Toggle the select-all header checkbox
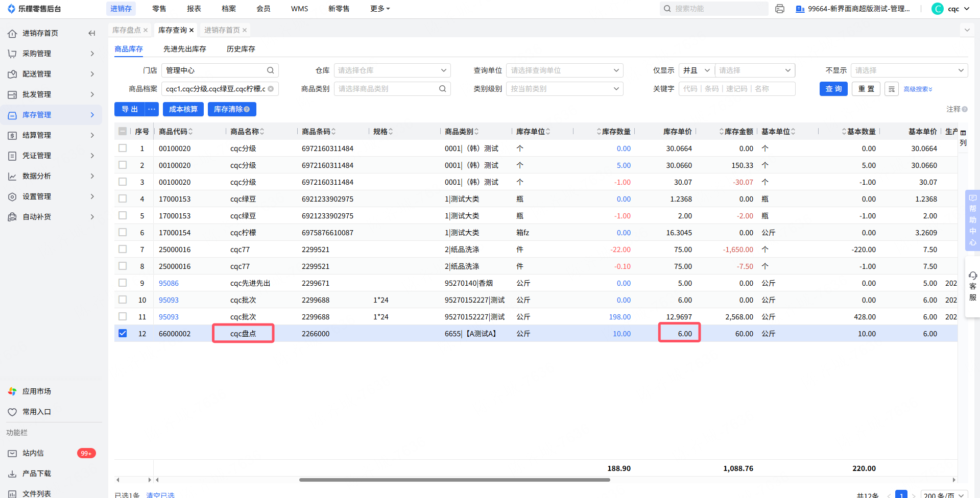 [123, 131]
